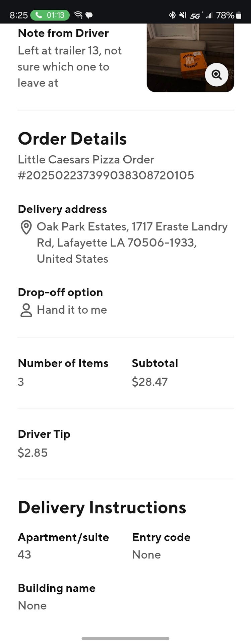Open the delivery photo thumbnail

tap(181, 57)
